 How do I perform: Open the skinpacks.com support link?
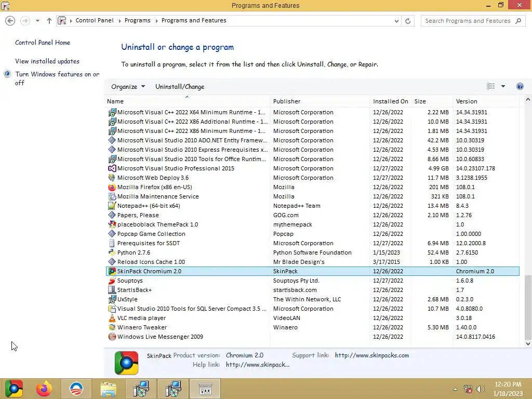[x=372, y=355]
